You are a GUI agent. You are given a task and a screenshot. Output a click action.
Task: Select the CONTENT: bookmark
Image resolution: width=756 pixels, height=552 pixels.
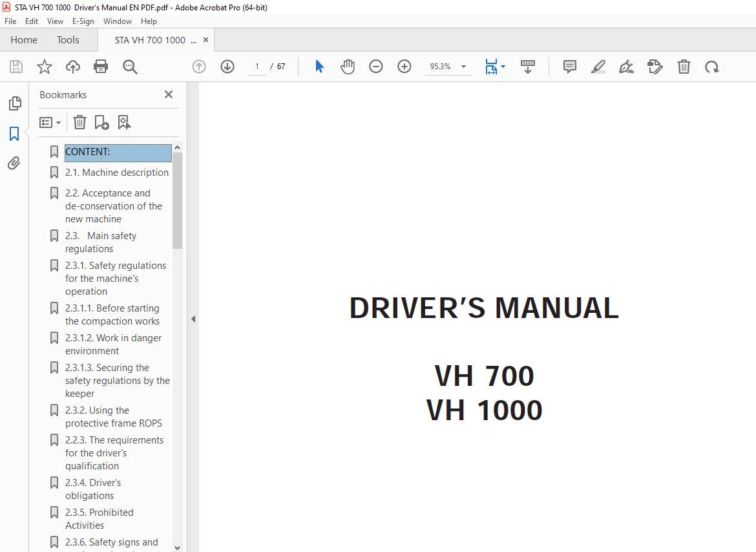[x=118, y=153]
